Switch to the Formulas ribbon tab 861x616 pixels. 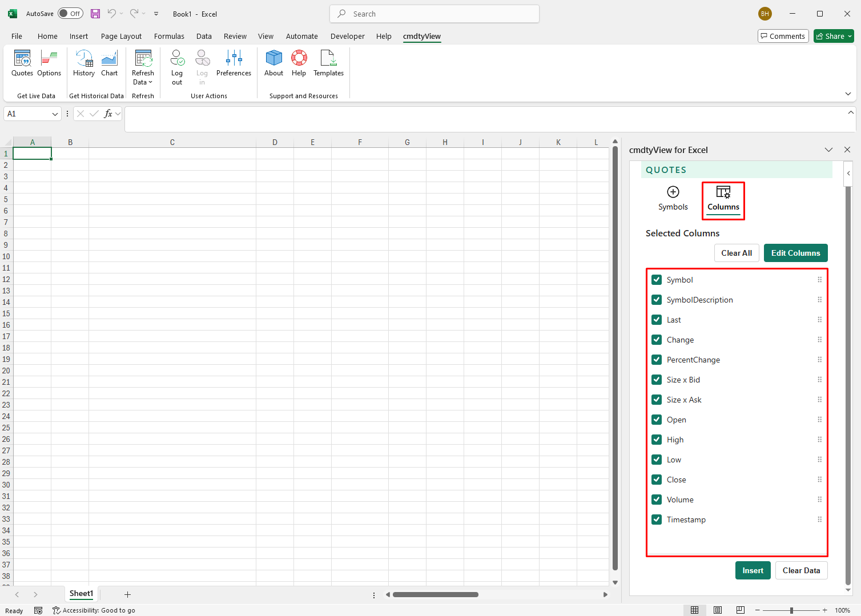[x=169, y=36]
